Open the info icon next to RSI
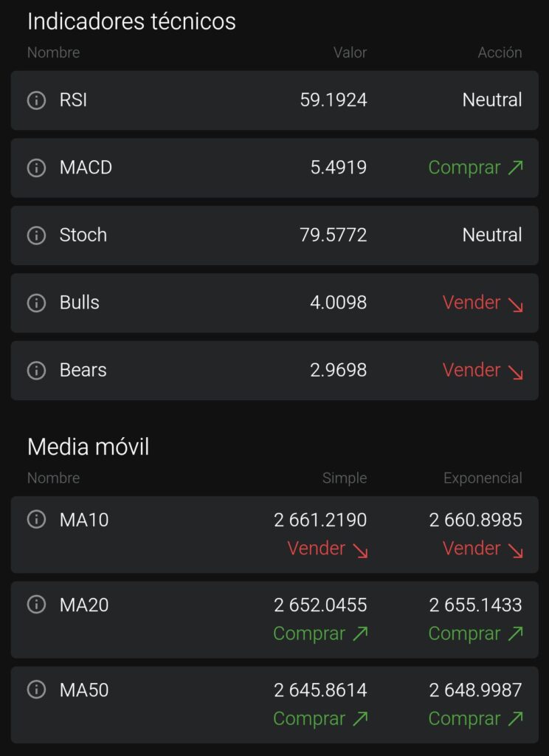Screen dimensions: 549x756 tap(36, 100)
